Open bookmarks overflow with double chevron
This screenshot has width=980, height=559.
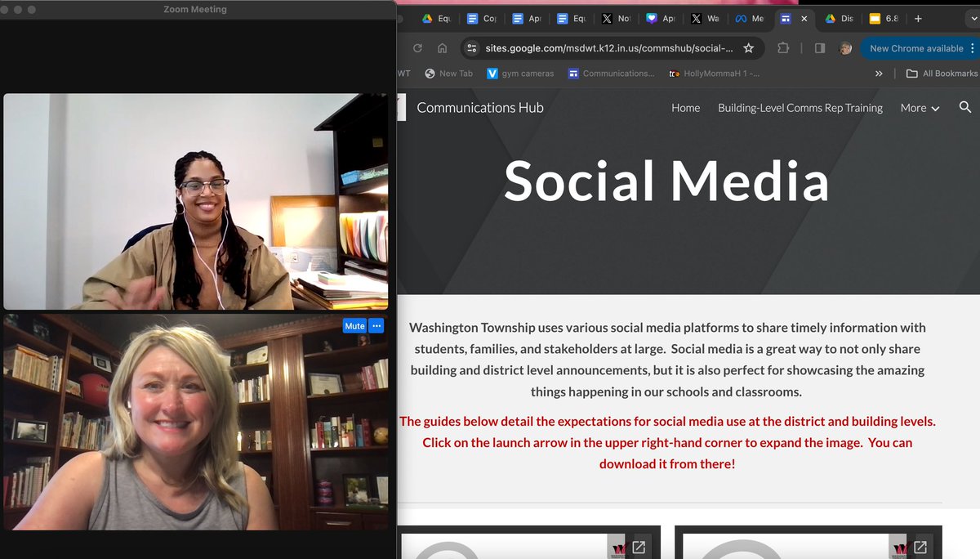coord(880,73)
